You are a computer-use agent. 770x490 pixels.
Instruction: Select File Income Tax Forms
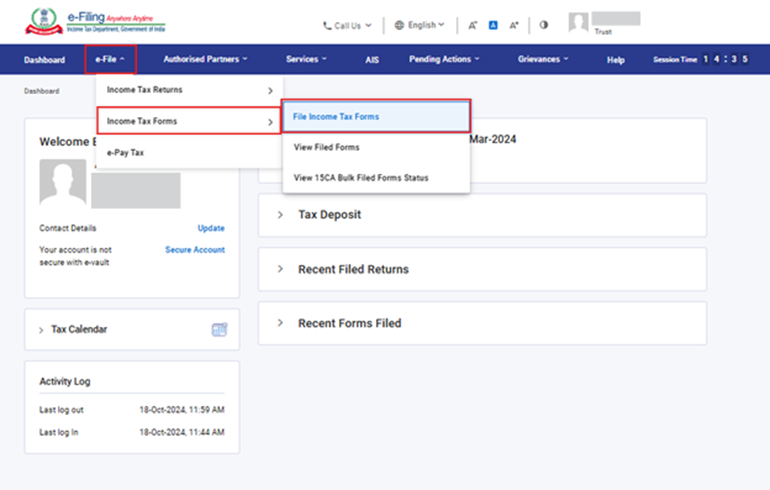pyautogui.click(x=336, y=117)
